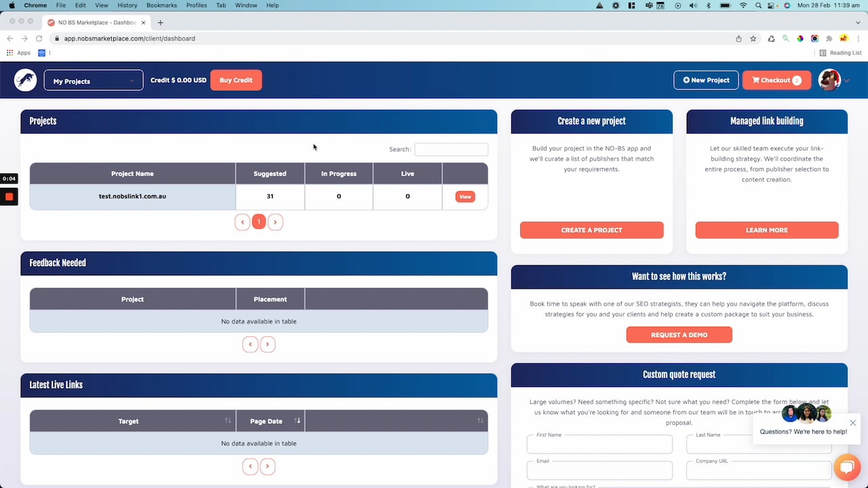The width and height of the screenshot is (868, 488).
Task: Open the Checkout cart
Action: point(776,80)
